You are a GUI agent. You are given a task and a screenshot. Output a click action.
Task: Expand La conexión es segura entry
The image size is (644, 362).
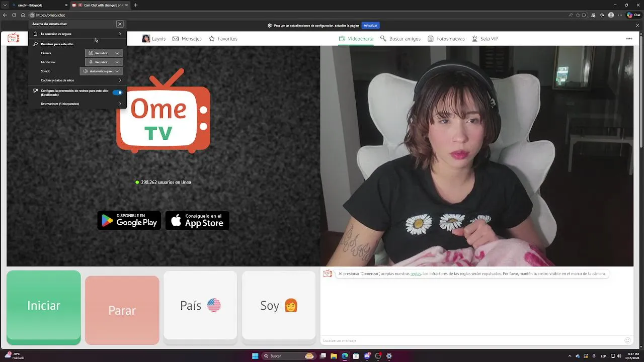tap(77, 34)
